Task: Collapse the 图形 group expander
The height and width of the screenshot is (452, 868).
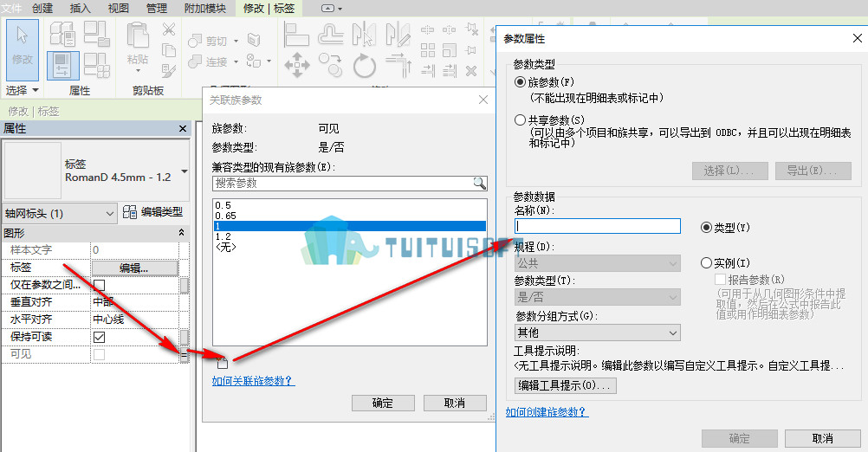Action: click(182, 233)
